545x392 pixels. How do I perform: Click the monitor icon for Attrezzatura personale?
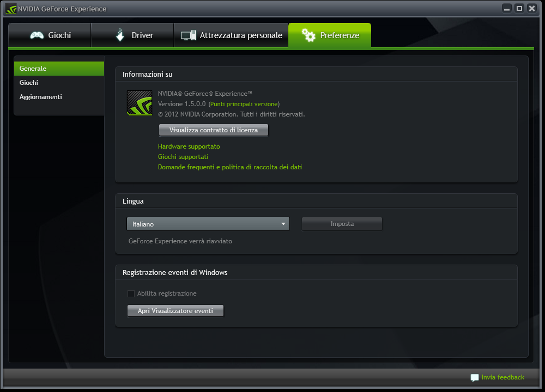tap(188, 35)
